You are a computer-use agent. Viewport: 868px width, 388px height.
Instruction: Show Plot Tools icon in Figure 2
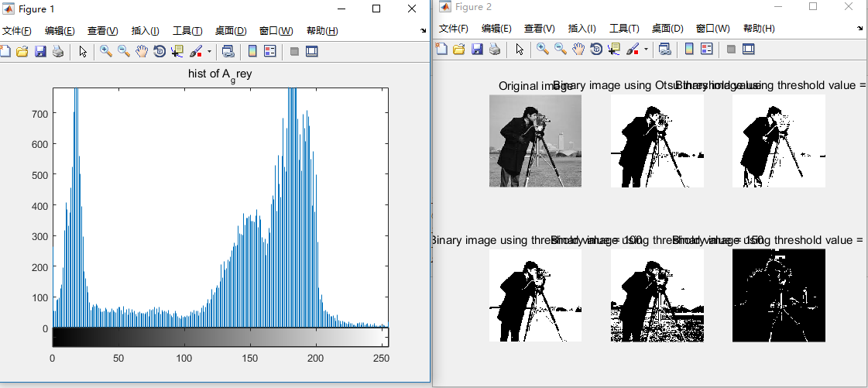click(x=749, y=50)
